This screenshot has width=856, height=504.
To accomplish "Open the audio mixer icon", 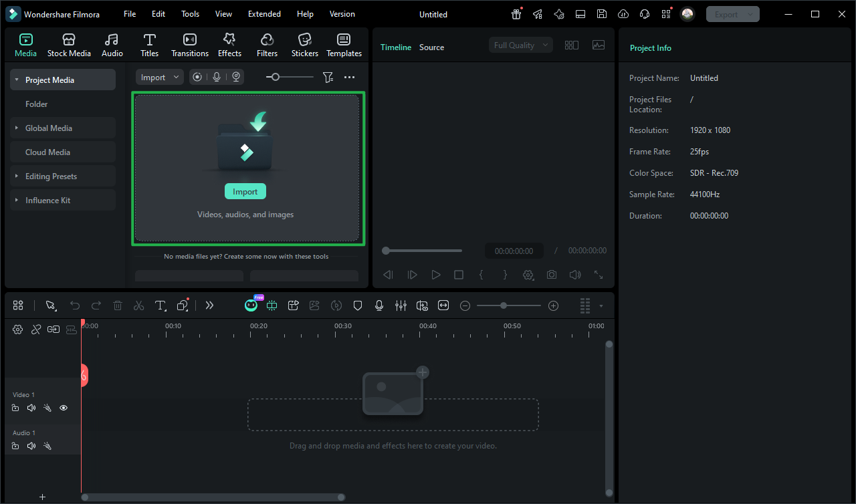I will tap(401, 305).
